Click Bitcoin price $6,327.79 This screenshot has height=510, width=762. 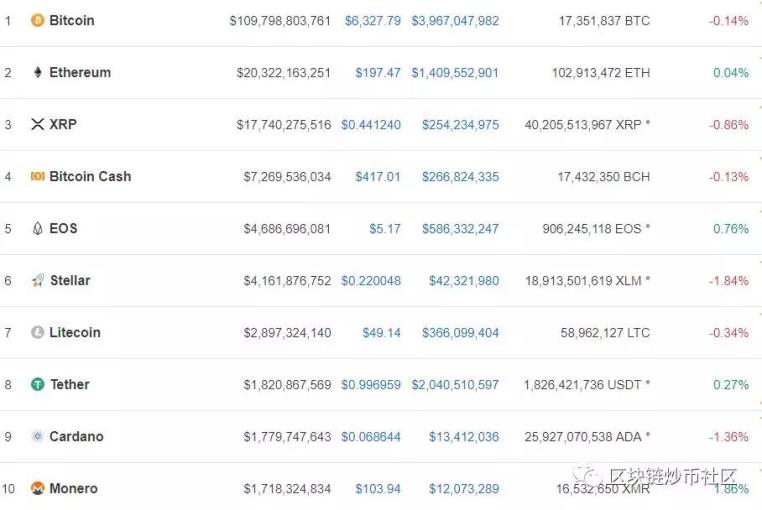tap(372, 20)
